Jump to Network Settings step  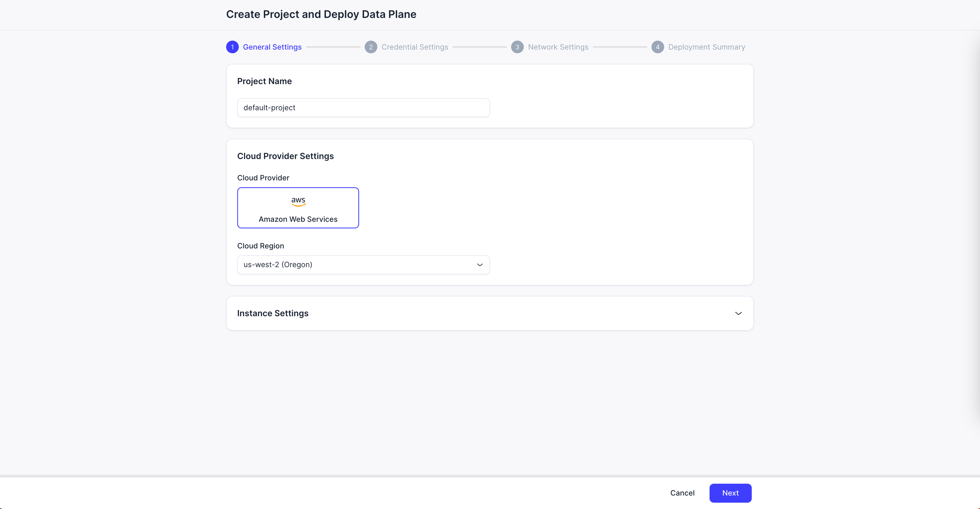(x=558, y=47)
